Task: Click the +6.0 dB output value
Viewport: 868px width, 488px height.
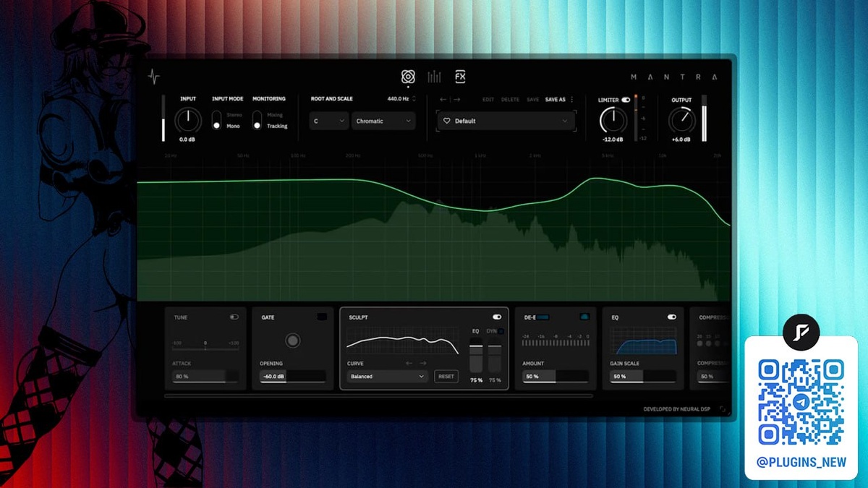Action: [x=681, y=140]
